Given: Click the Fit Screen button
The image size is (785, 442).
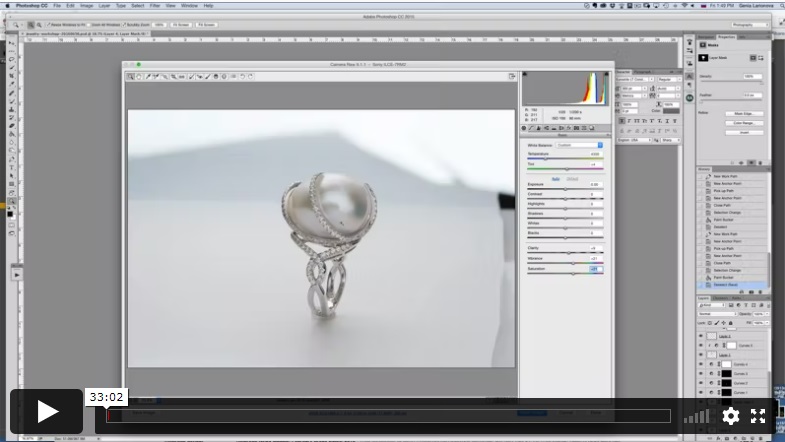Looking at the screenshot, I should pos(181,25).
